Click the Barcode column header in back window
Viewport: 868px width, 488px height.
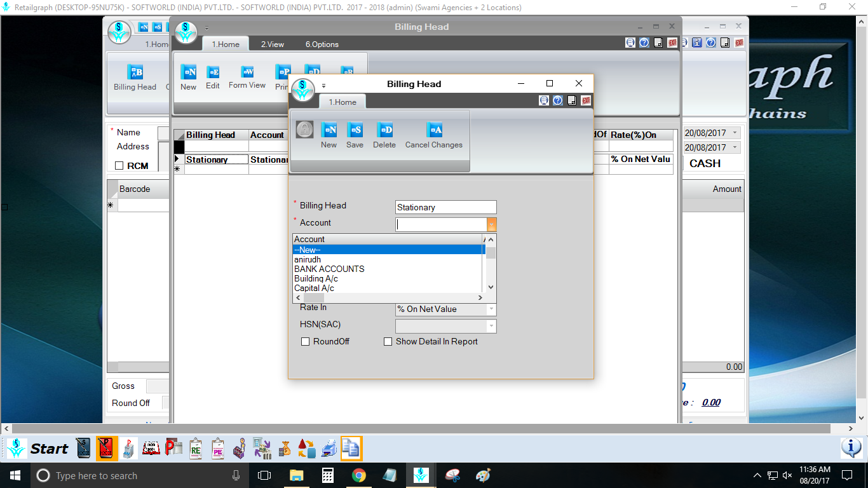pyautogui.click(x=143, y=189)
